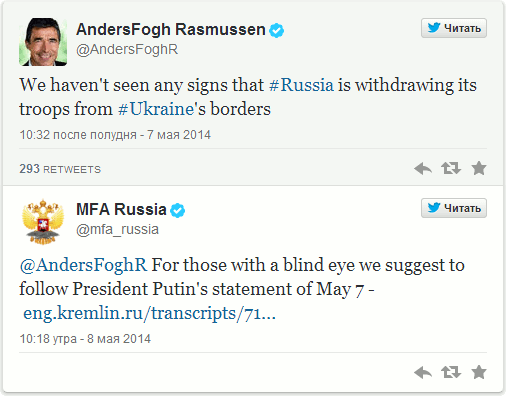Follow MFA Russia via Читать button
The image size is (506, 396).
[454, 208]
